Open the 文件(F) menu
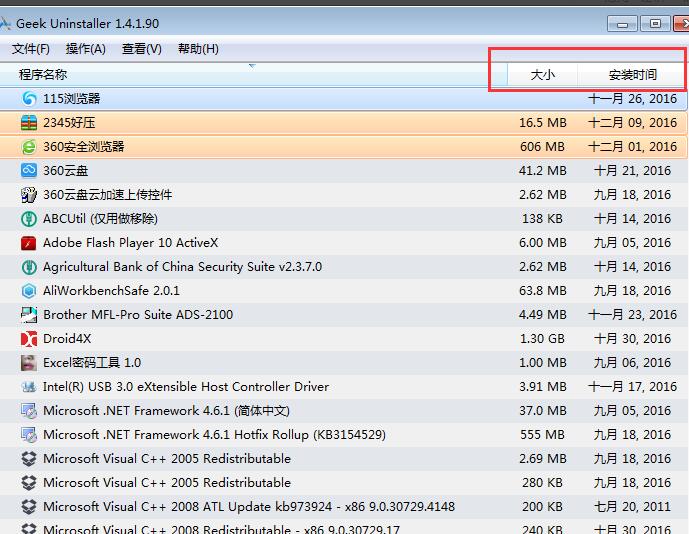This screenshot has height=534, width=689. pos(31,49)
